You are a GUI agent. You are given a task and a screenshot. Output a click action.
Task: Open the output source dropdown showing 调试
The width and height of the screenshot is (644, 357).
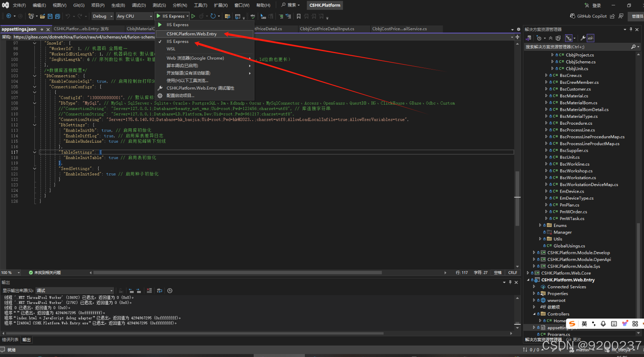click(74, 291)
